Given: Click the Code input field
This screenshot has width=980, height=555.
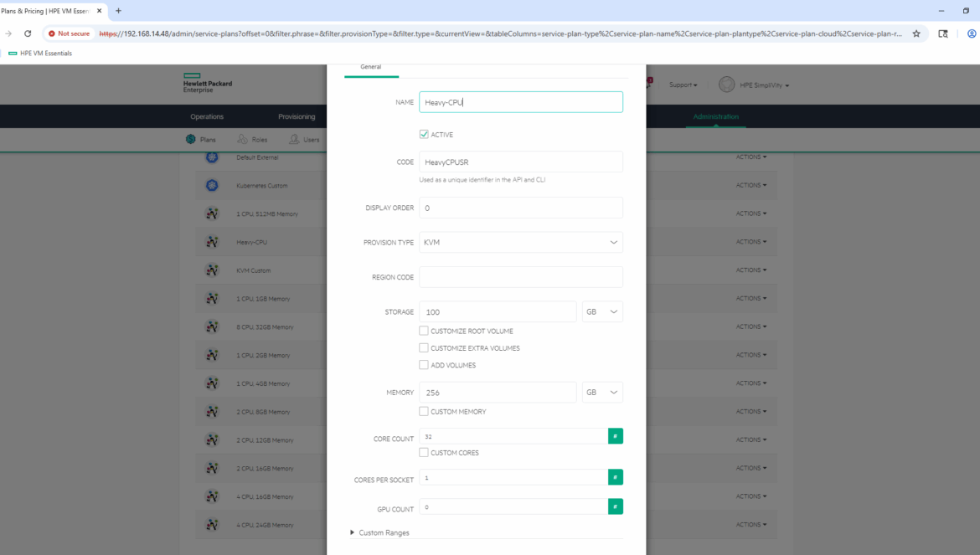Looking at the screenshot, I should (x=520, y=162).
